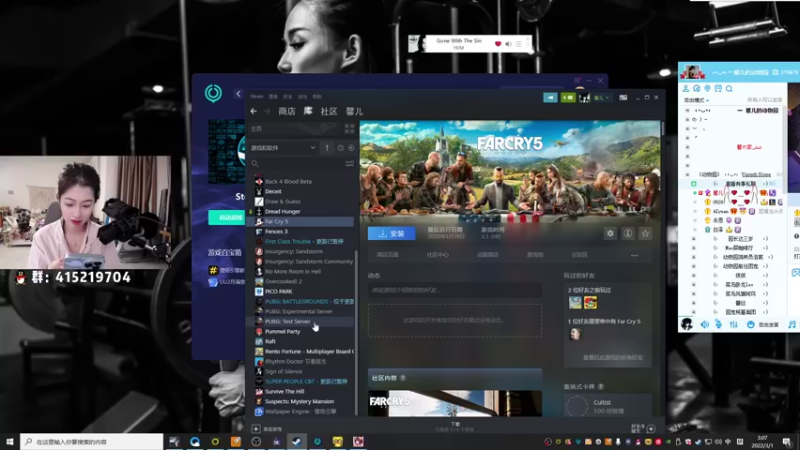This screenshot has width=800, height=450.
Task: Open the music note icon in chat bar
Action: [x=791, y=324]
